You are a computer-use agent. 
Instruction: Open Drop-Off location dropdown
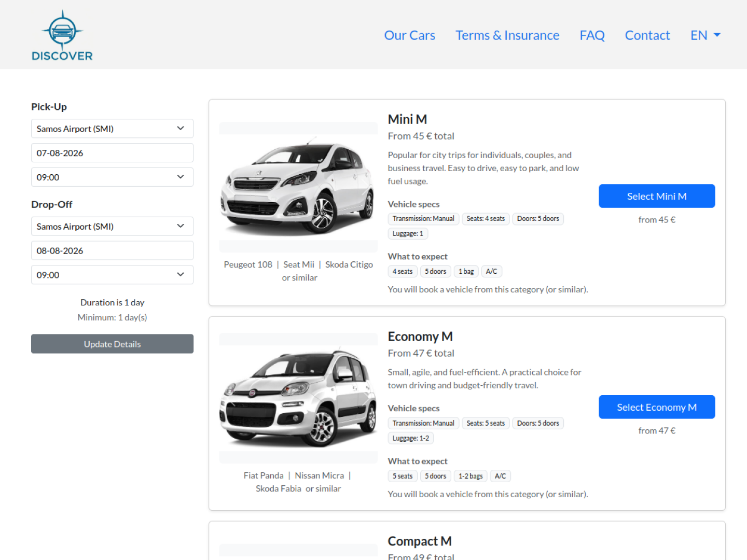[112, 227]
